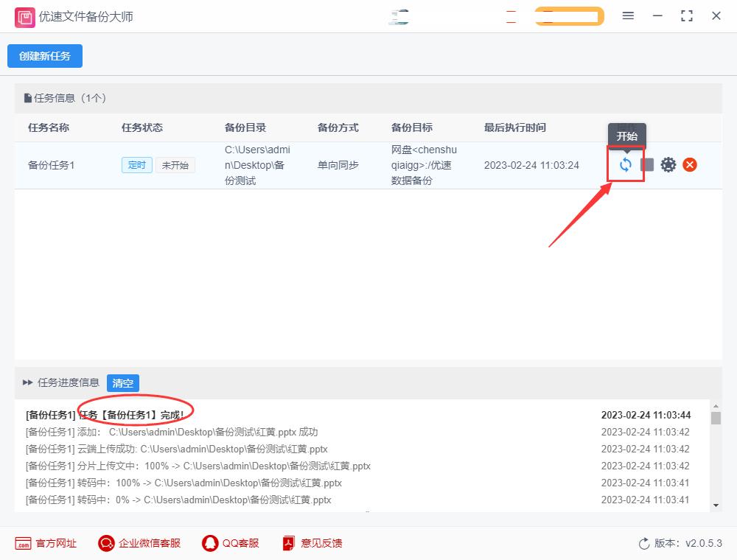Screen dimensions: 737x560
Task: Open the hamburger menu in titlebar
Action: (628, 15)
